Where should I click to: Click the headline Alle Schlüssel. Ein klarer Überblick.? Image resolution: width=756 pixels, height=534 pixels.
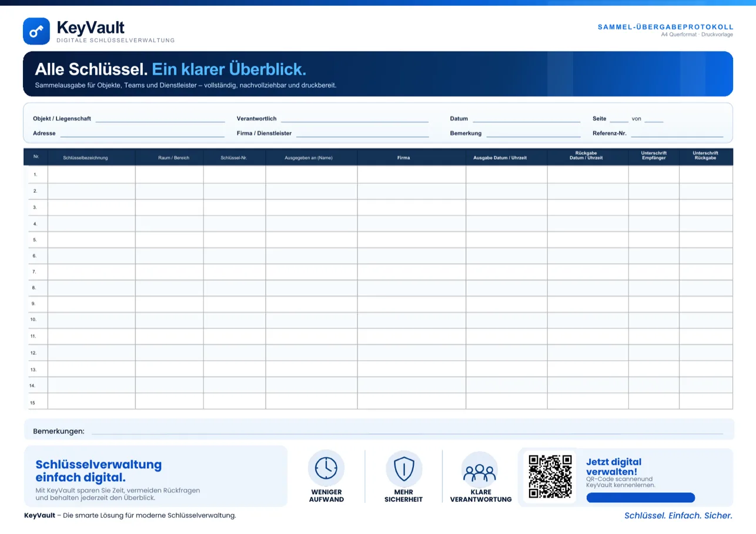coord(170,69)
